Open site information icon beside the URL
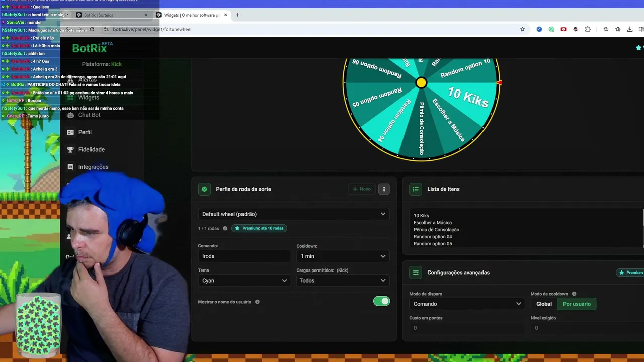This screenshot has width=644, height=362. pos(106,29)
